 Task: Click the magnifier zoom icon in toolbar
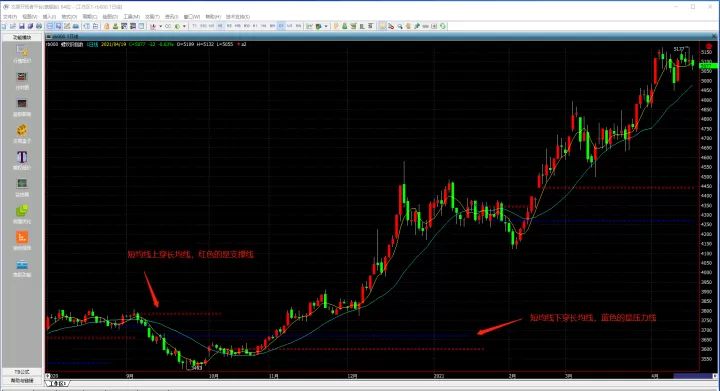tap(400, 26)
